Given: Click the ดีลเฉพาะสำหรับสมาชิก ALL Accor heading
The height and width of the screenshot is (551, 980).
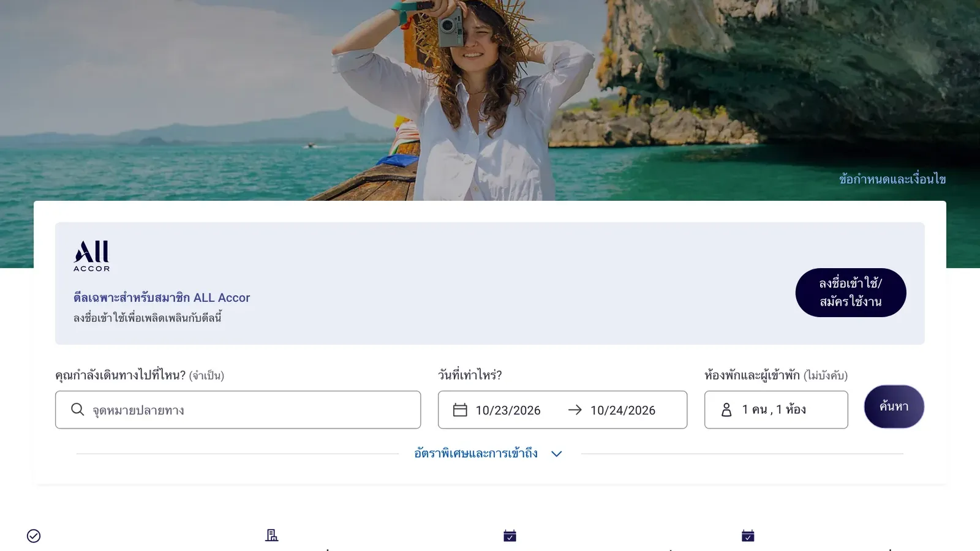Looking at the screenshot, I should pyautogui.click(x=162, y=298).
